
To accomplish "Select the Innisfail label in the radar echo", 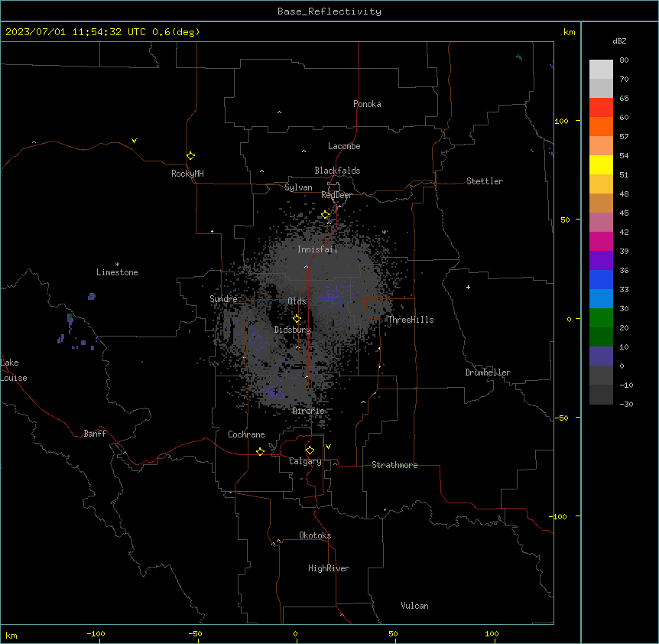I will tap(317, 249).
